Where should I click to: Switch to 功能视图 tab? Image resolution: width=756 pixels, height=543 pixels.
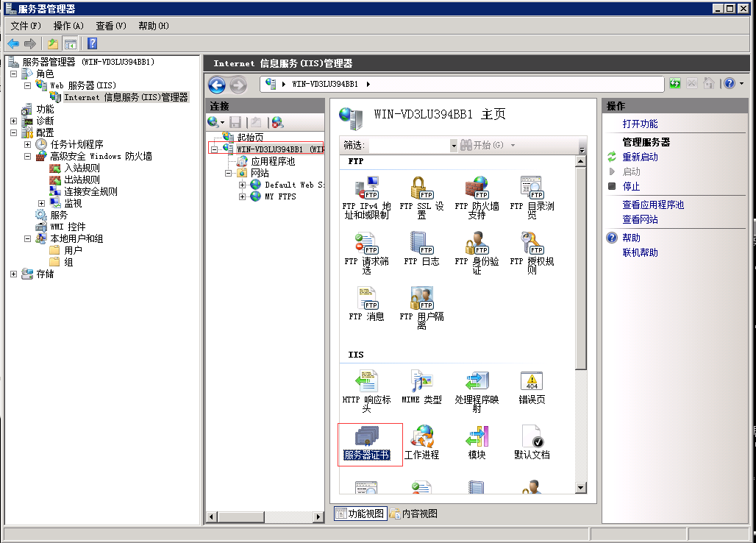point(360,514)
